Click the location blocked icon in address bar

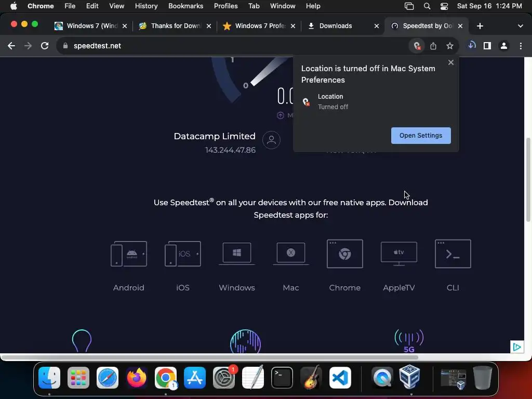click(x=417, y=46)
